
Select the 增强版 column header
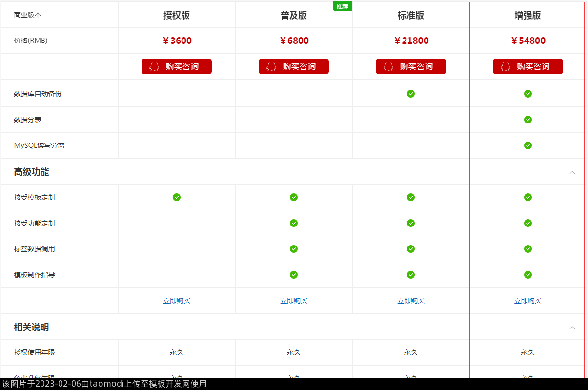527,15
